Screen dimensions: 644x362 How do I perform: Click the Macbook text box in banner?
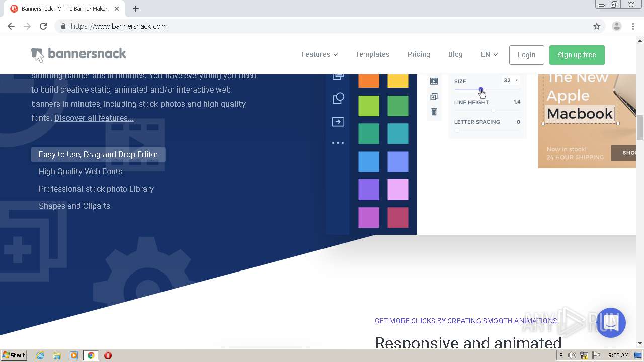point(580,114)
